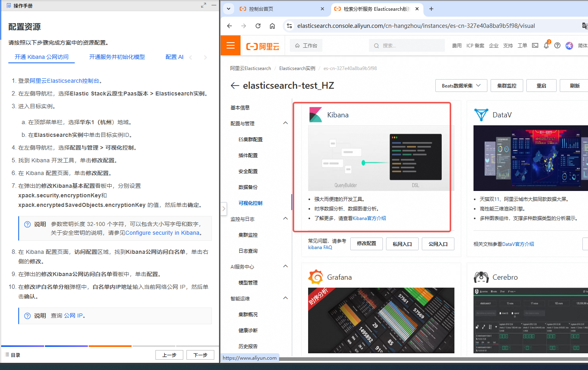Open notifications bell
Viewport: 588px width, 370px height.
tap(546, 46)
